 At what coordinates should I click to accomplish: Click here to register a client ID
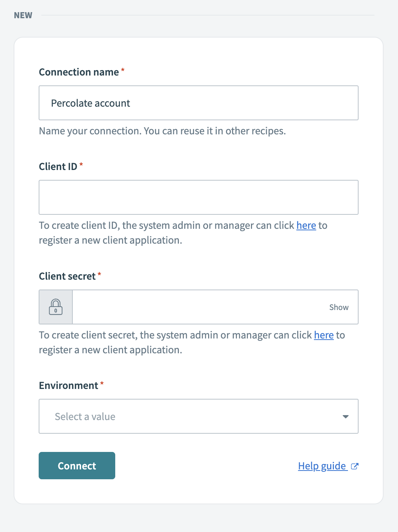[306, 225]
